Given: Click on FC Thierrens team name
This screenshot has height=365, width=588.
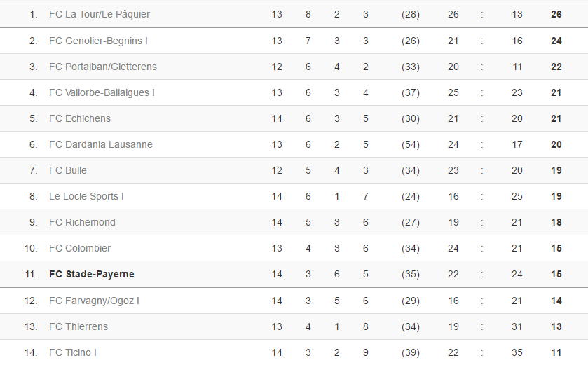Looking at the screenshot, I should pyautogui.click(x=78, y=326).
